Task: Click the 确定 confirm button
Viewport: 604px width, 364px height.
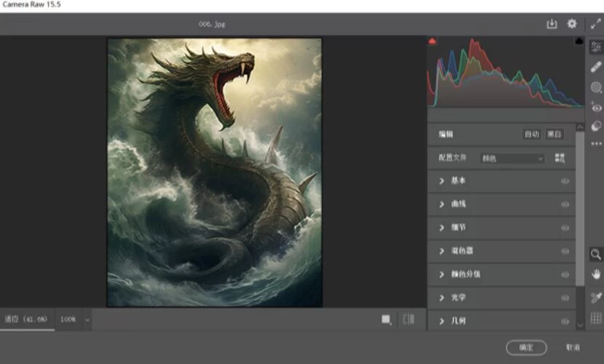Action: click(526, 347)
